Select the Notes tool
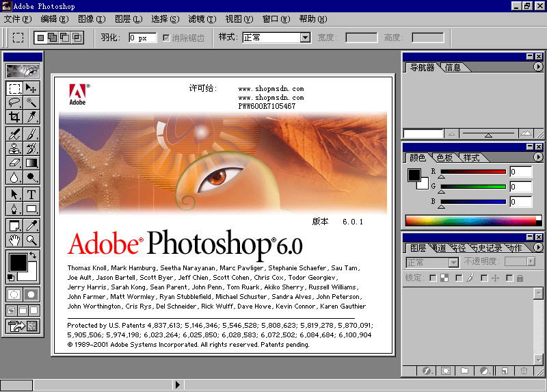Screen dimensions: 547x392 point(14,226)
